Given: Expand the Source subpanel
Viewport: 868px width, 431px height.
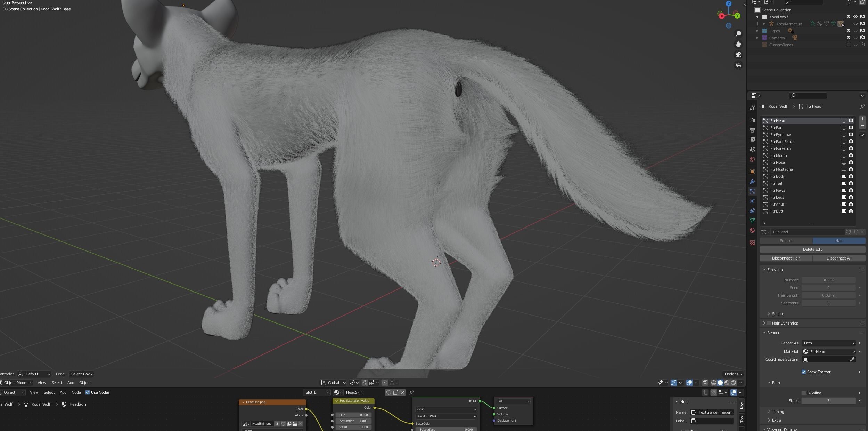Looking at the screenshot, I should [769, 314].
